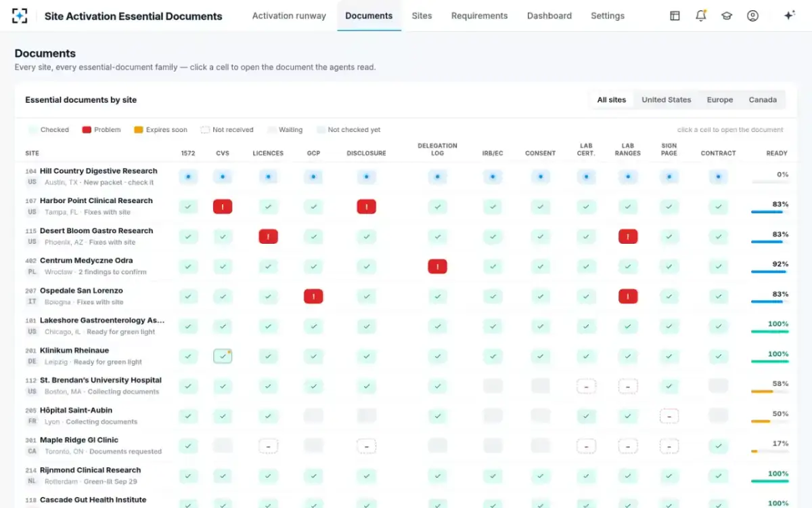Open Desert Bloom Licences problem cell
Viewport: 812px width, 508px height.
(x=268, y=236)
